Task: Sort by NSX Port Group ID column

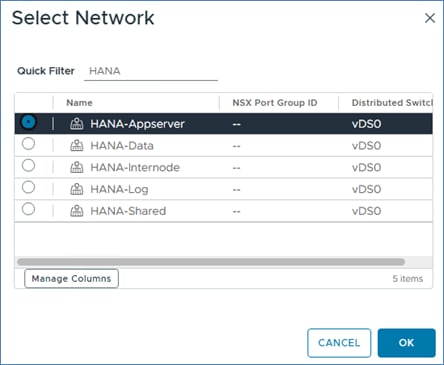Action: pos(275,103)
